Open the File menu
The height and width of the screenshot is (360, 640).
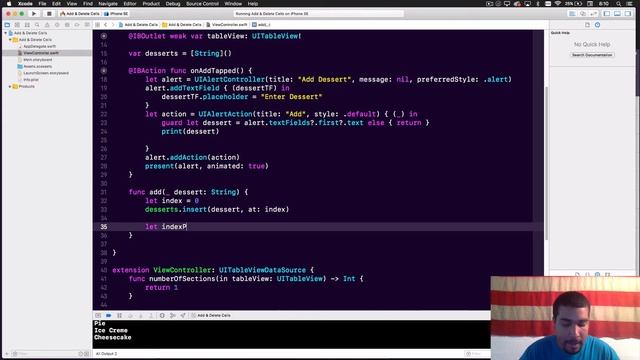42,4
